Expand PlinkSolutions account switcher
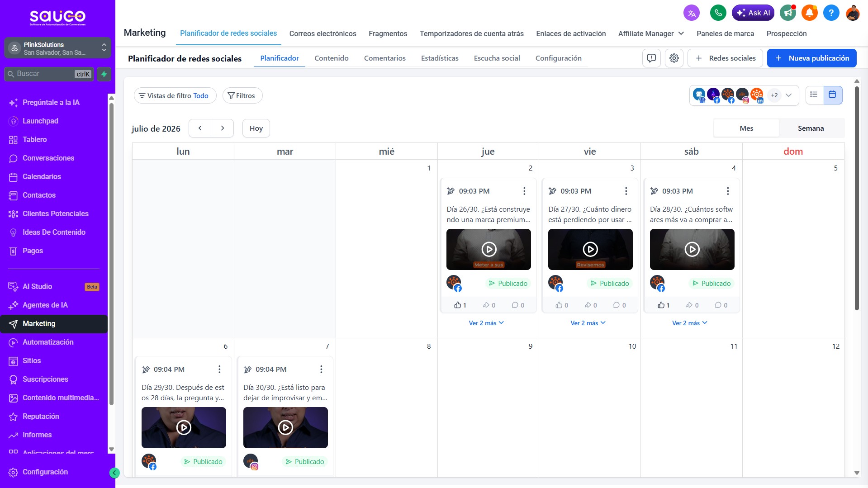 [57, 48]
